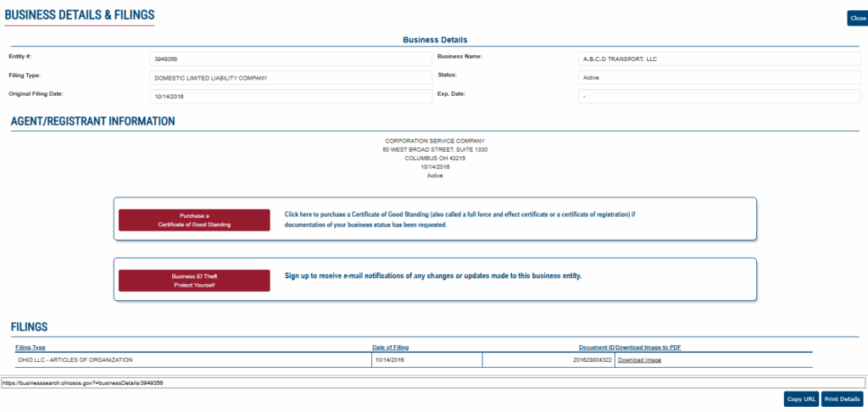Download image for Articles of Organization filing
Screen dimensions: 868x412
click(x=639, y=360)
